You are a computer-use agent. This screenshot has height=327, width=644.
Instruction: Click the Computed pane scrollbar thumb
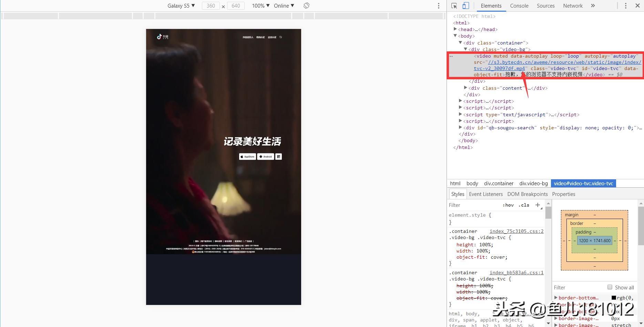pos(641,226)
